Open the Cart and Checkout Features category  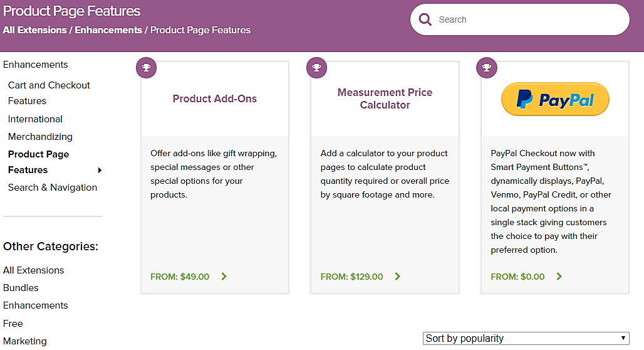[49, 93]
